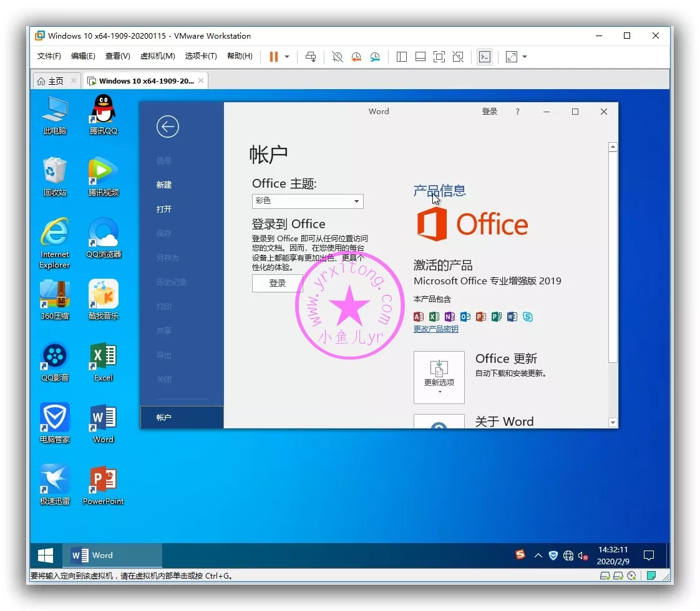Click the scroll-down arrow in Word account pane
The width and height of the screenshot is (700, 611).
click(613, 423)
